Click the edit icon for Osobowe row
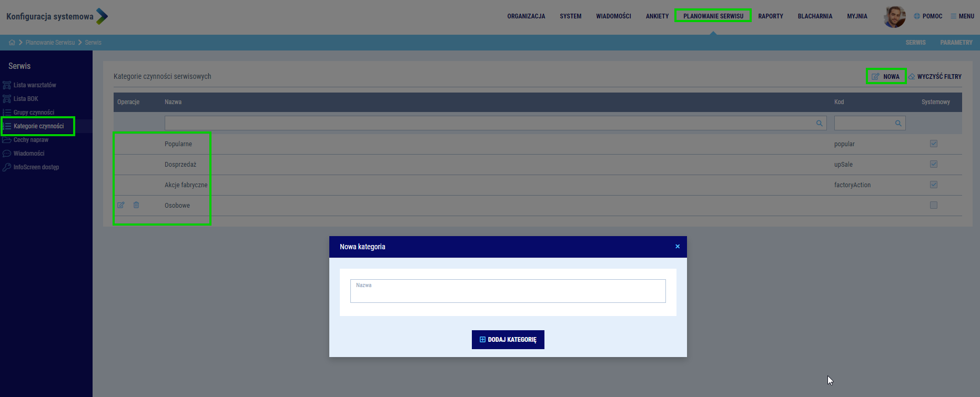The width and height of the screenshot is (980, 397). pos(120,205)
